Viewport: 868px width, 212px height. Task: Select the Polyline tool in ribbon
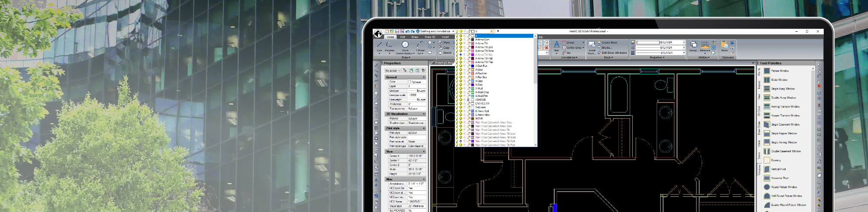[x=390, y=46]
